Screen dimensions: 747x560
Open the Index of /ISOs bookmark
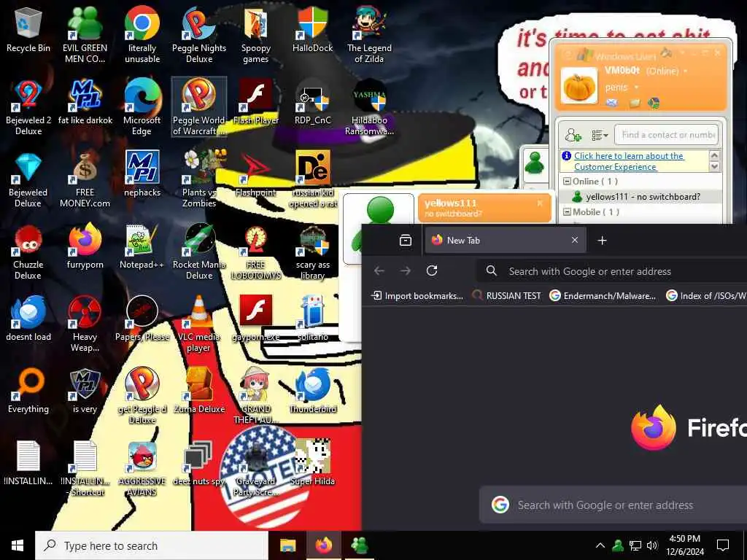(x=706, y=296)
